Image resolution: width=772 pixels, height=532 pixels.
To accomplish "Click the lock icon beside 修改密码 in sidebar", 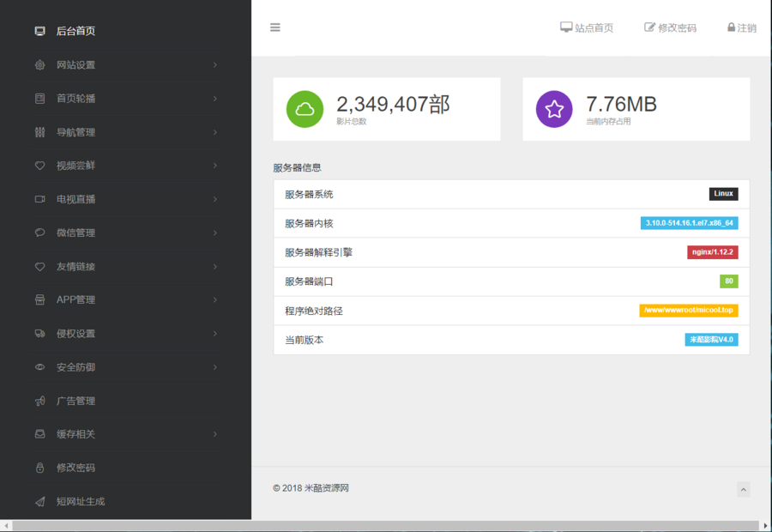I will coord(39,468).
